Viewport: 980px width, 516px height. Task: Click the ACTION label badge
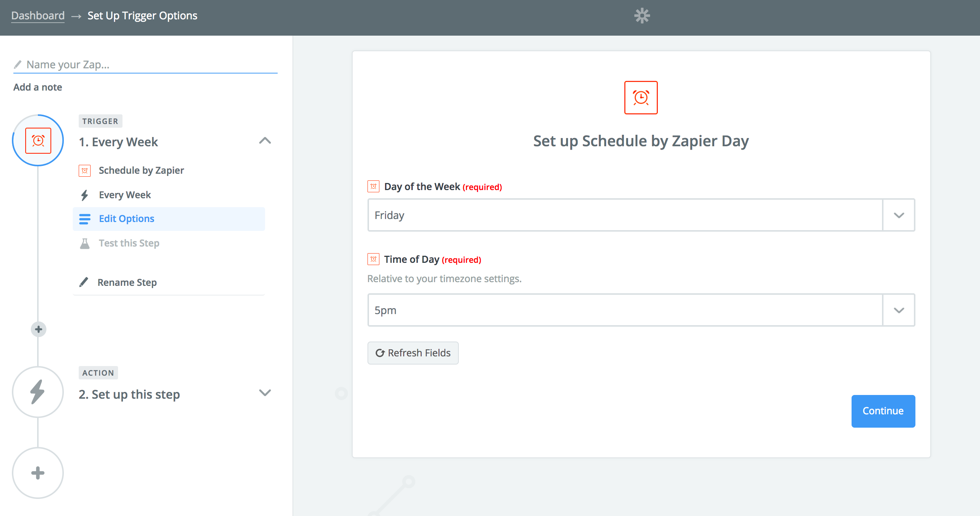pos(98,373)
